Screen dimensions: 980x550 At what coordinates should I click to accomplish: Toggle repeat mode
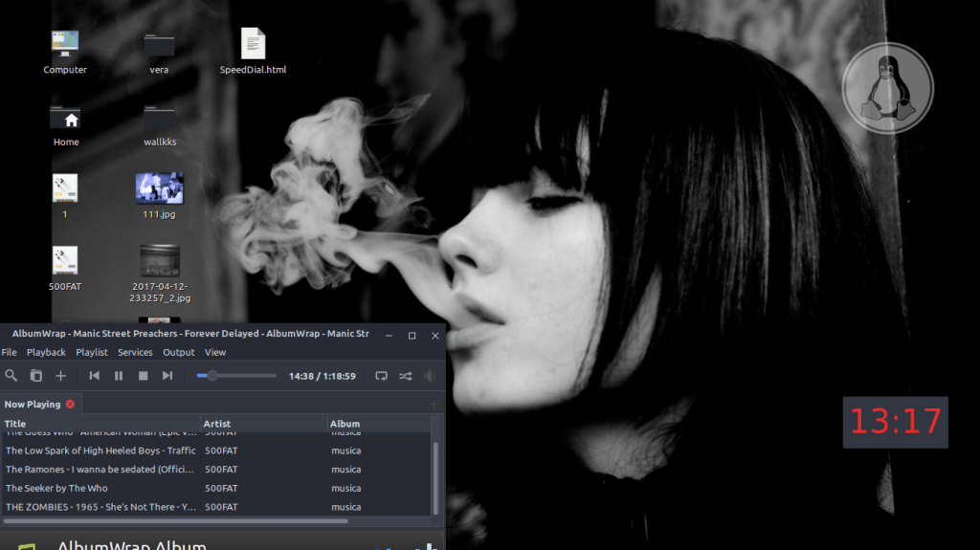point(381,376)
